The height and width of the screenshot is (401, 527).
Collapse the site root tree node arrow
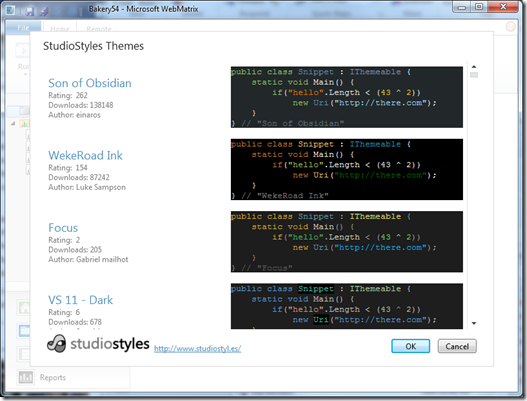(13, 123)
